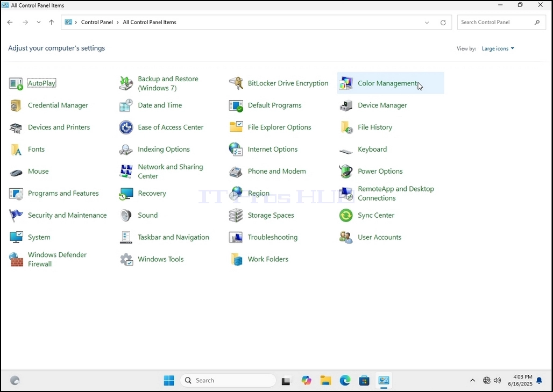Click the Default Programs icon
This screenshot has height=392, width=553.
pyautogui.click(x=236, y=105)
